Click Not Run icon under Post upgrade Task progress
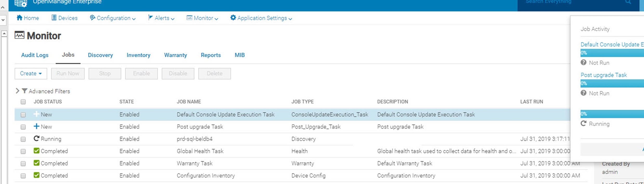Image resolution: width=644 pixels, height=184 pixels. pyautogui.click(x=583, y=93)
